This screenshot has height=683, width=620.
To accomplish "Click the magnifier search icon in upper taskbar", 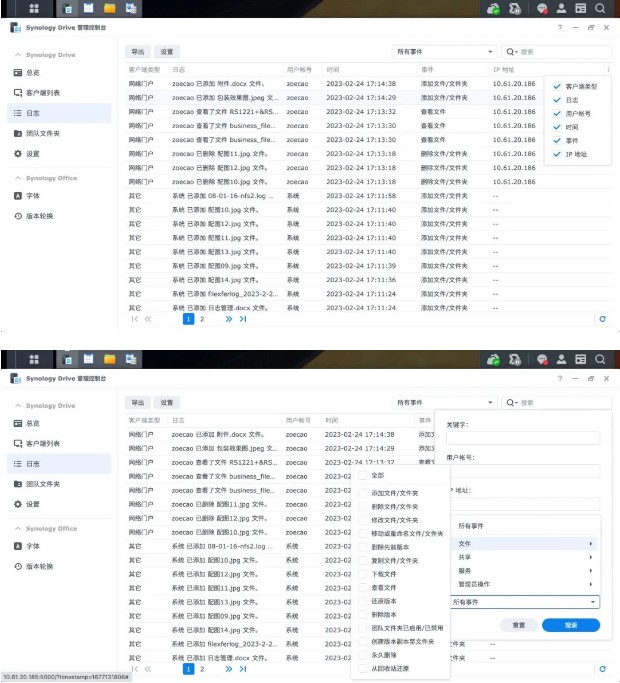I will [600, 8].
